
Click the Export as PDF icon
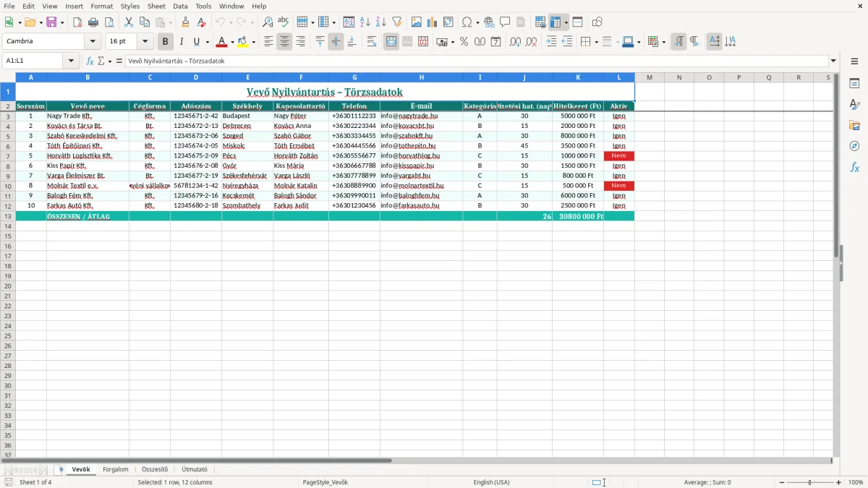77,22
